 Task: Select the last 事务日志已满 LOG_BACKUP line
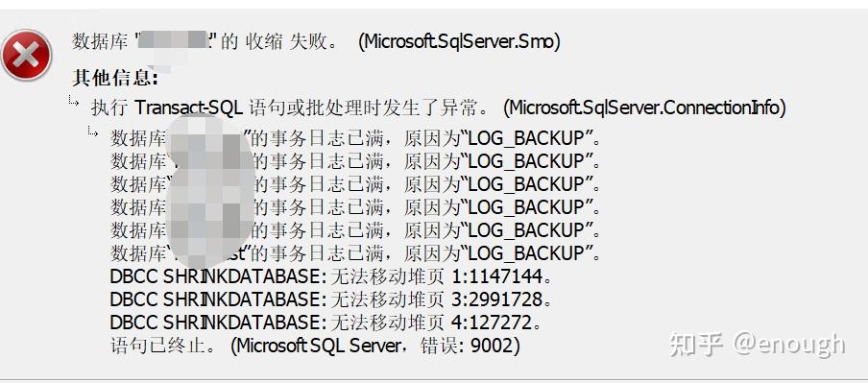[x=355, y=253]
